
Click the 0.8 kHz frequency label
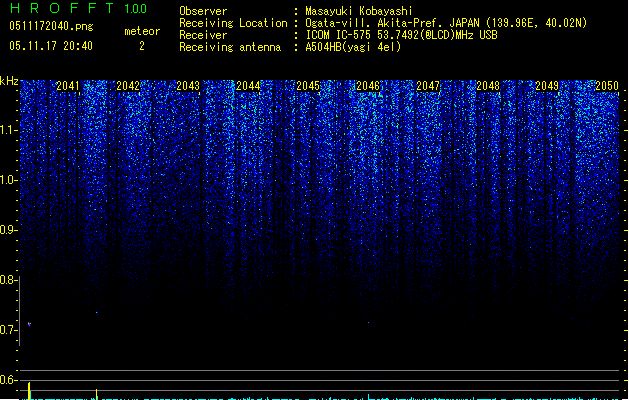pos(8,280)
